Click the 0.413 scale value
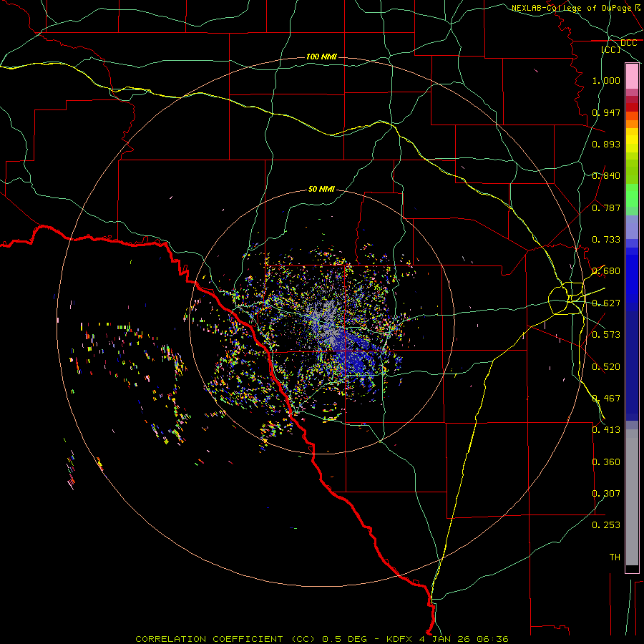 (x=606, y=430)
